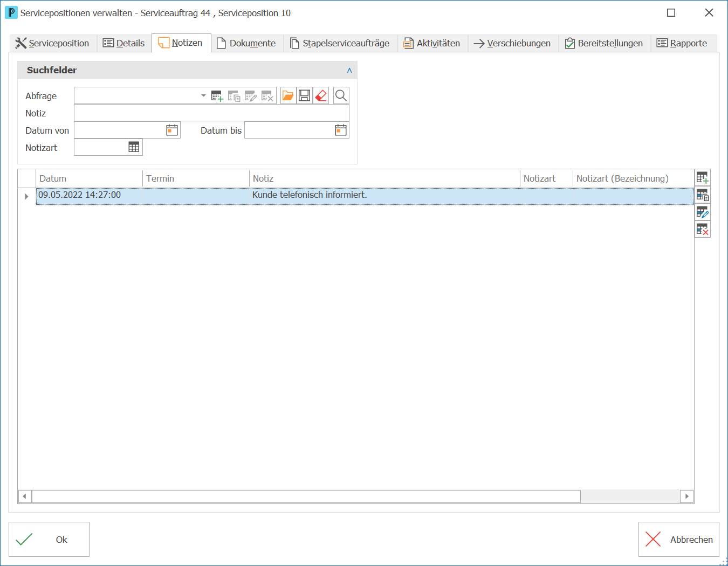The height and width of the screenshot is (566, 728).
Task: Click the horizontal scrollbar left arrow
Action: [25, 496]
